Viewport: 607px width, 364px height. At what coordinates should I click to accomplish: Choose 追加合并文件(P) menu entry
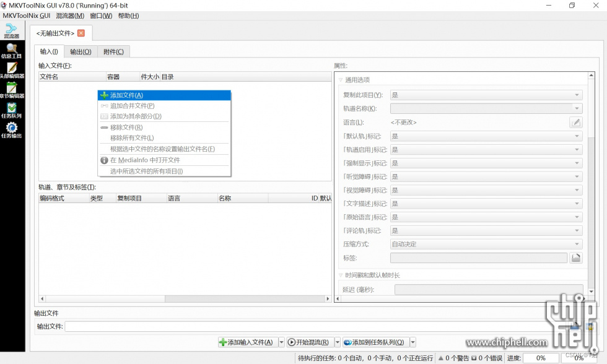[x=164, y=106]
